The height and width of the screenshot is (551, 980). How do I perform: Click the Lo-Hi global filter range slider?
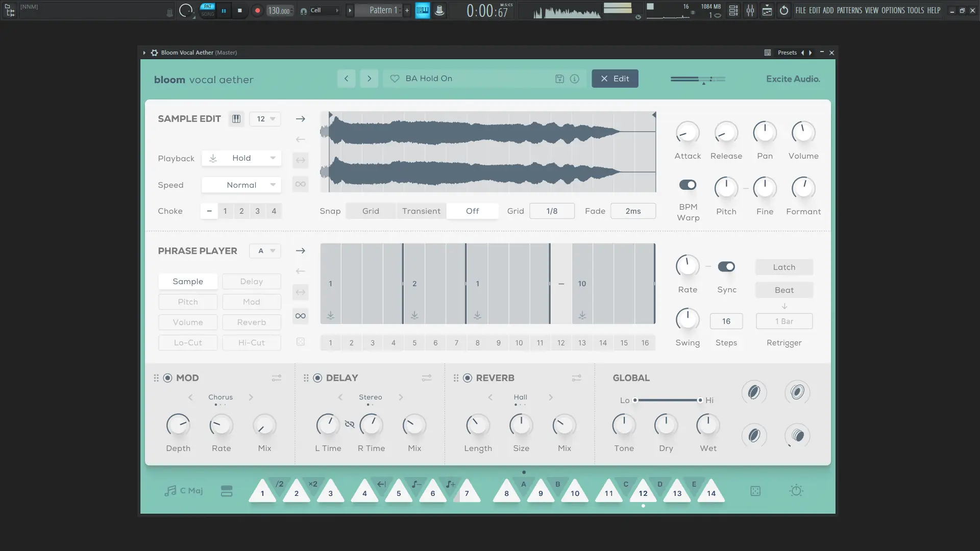pos(667,400)
